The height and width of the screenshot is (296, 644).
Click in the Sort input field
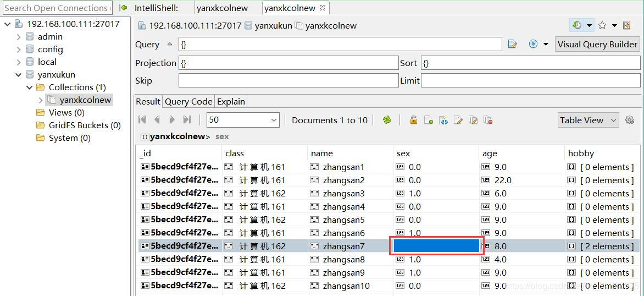tap(531, 63)
